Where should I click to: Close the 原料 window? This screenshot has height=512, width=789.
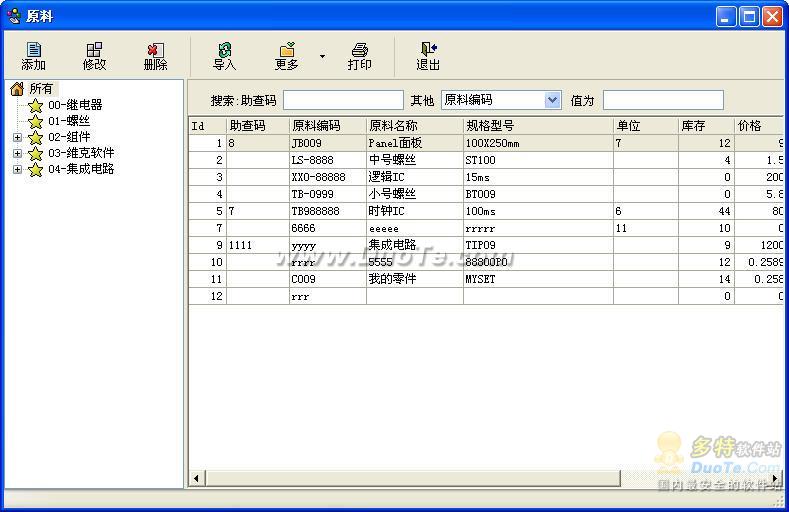772,17
